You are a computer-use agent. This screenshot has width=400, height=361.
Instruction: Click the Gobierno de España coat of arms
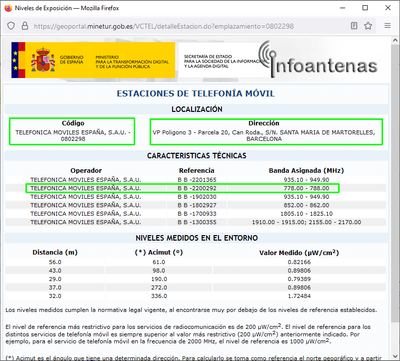coord(43,60)
